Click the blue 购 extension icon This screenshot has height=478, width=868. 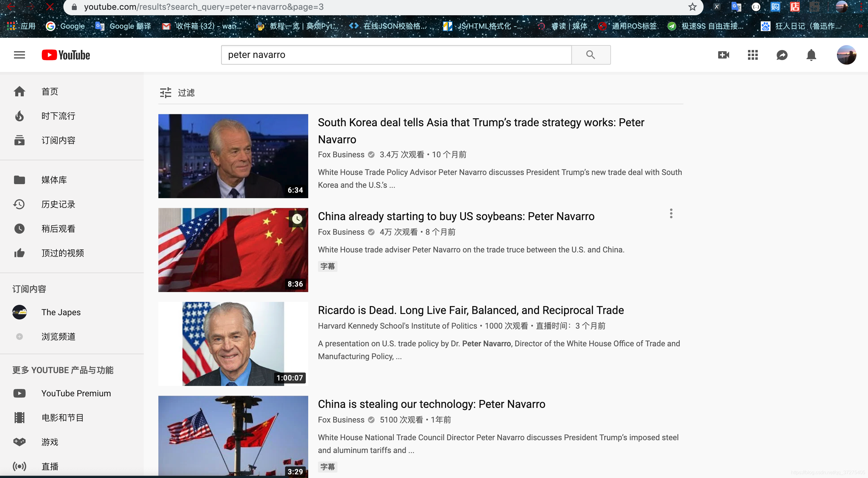tap(775, 7)
